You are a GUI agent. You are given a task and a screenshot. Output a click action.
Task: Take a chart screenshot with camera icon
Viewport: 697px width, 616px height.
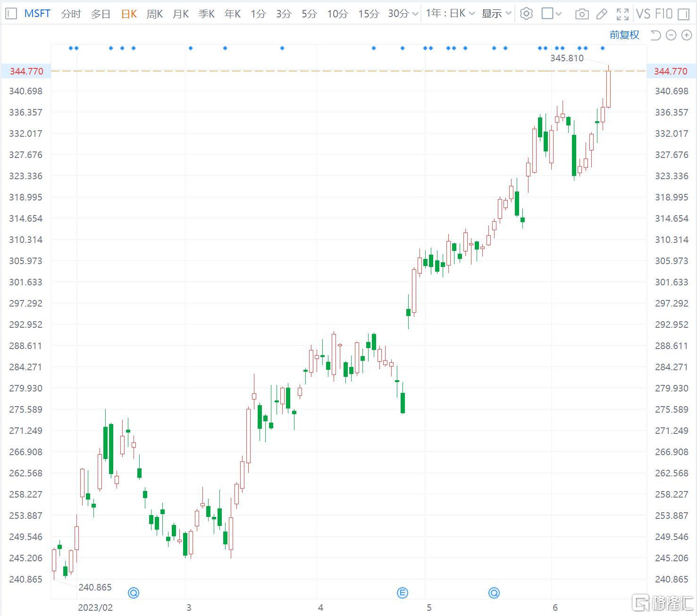point(582,14)
